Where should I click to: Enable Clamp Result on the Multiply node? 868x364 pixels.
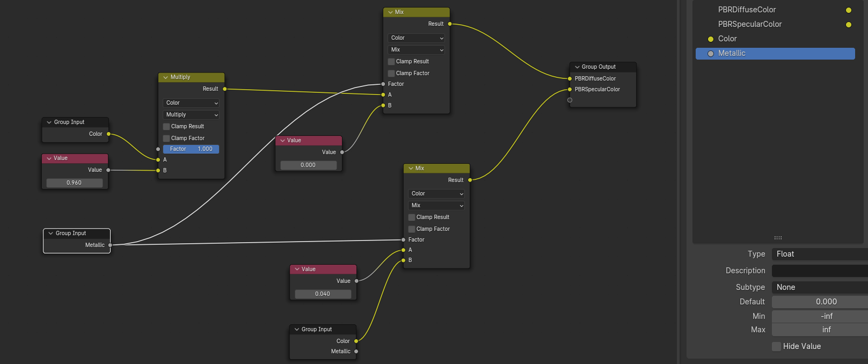point(166,127)
